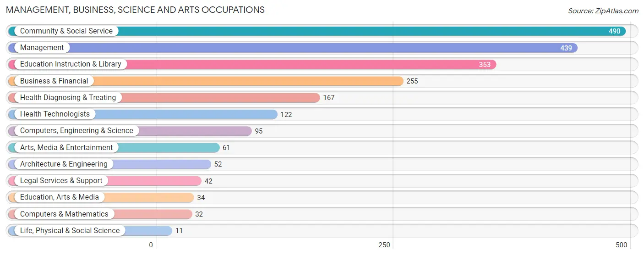This screenshot has width=644, height=256.
Task: Click the 250 axis tick label
Action: (384, 245)
